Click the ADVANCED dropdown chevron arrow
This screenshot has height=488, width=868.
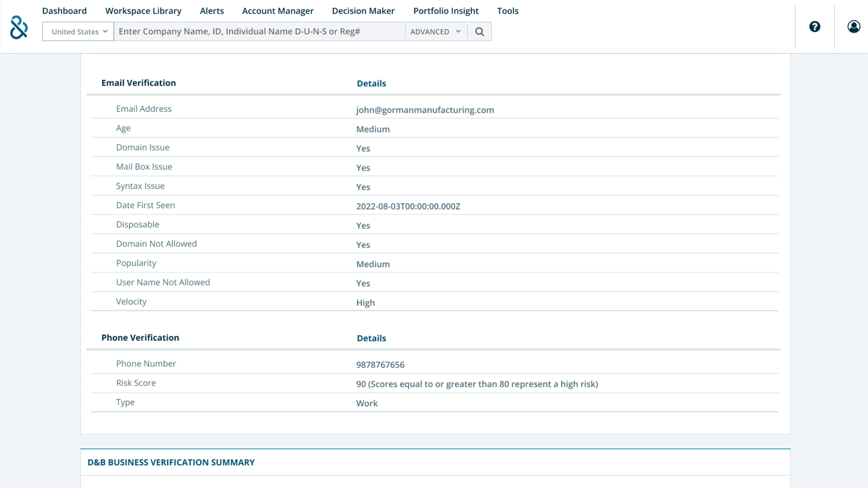(x=458, y=31)
